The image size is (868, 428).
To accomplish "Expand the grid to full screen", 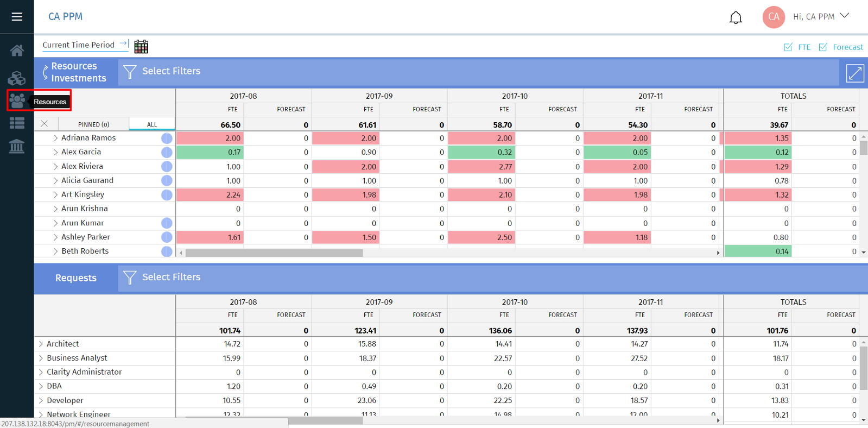I will coord(855,73).
